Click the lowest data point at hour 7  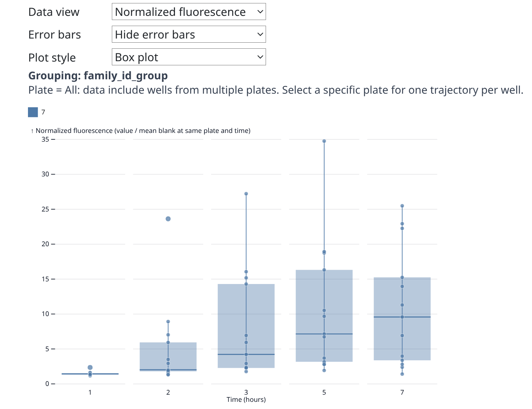(402, 374)
